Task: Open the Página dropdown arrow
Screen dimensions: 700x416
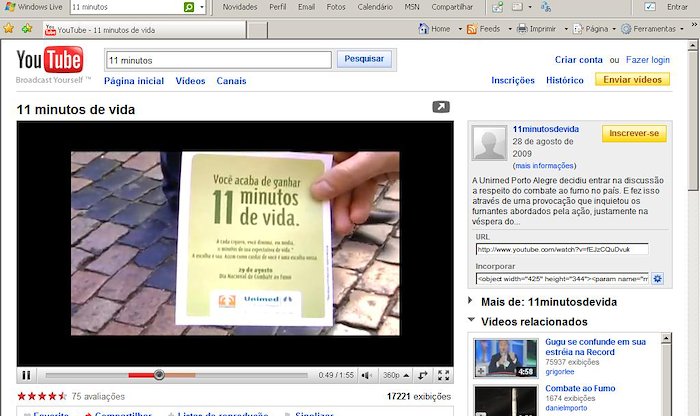Action: pos(614,29)
